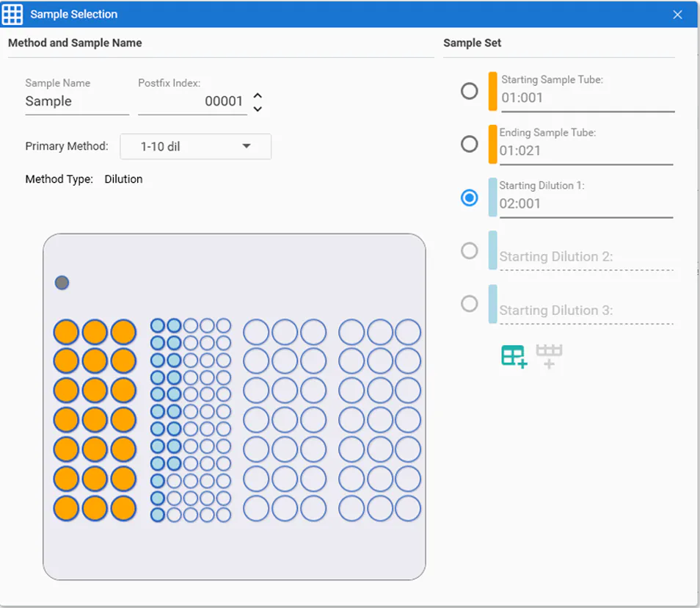The width and height of the screenshot is (700, 608).
Task: Click the orange swatch beside Starting Sample Tube
Action: coord(492,91)
